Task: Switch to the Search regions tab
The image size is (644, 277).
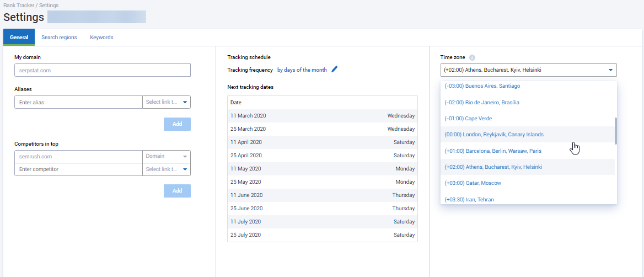Action: [59, 37]
